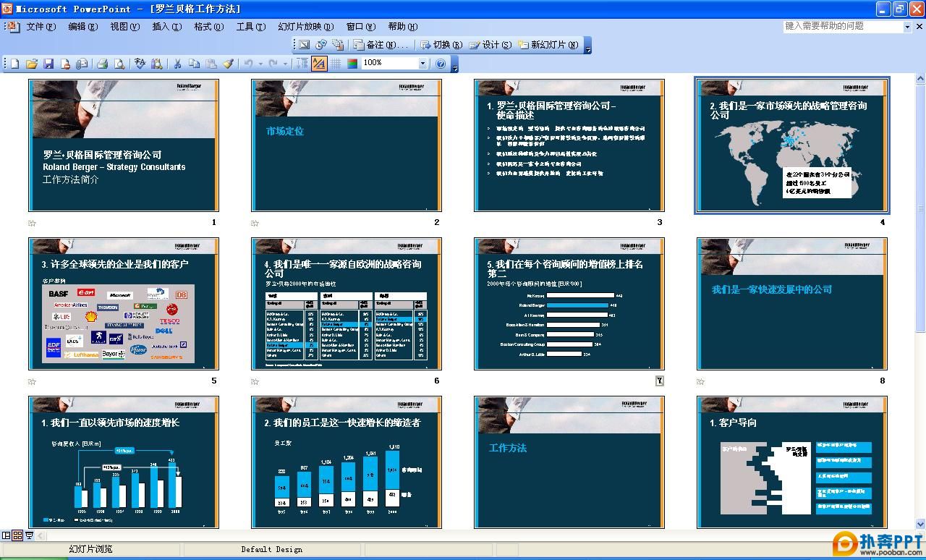This screenshot has width=926, height=560.
Task: Copy selection with the Copy icon
Action: 194,64
